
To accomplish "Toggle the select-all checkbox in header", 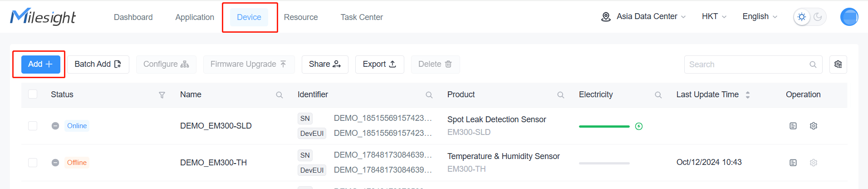I will click(33, 94).
